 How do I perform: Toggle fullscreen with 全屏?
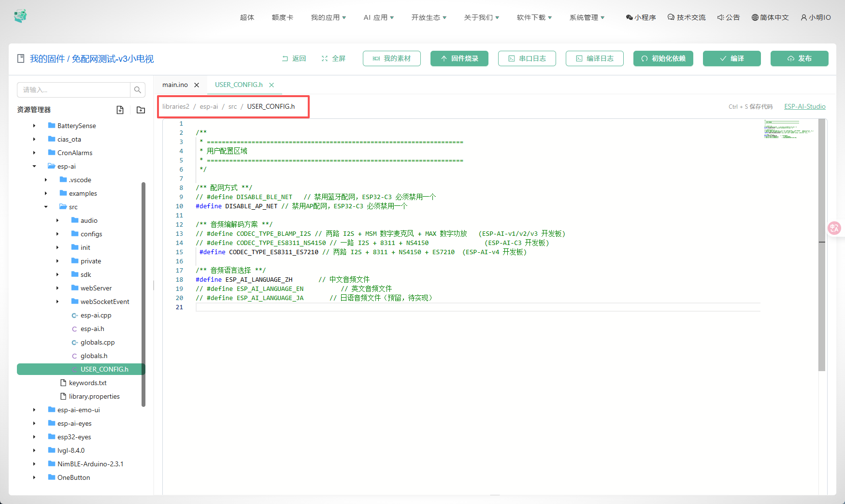(333, 58)
